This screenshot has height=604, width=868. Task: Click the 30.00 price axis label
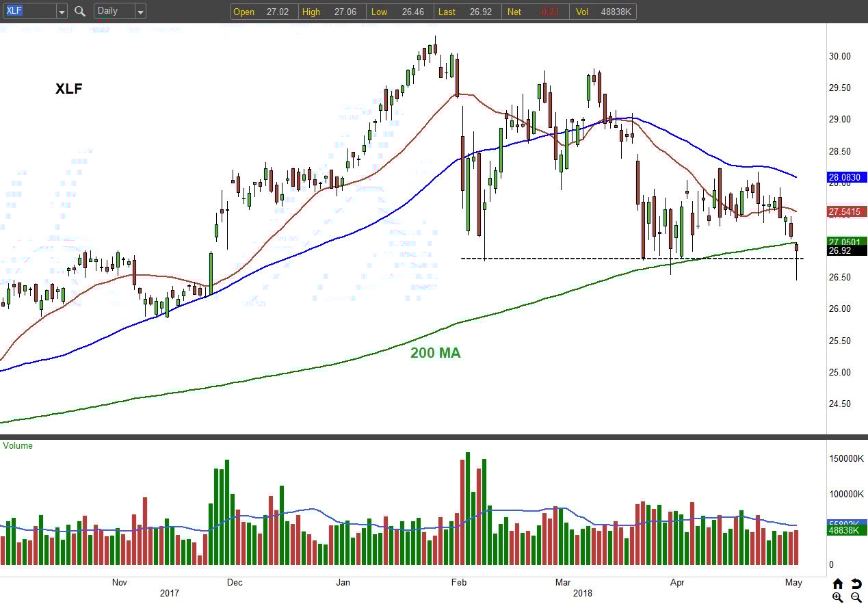[x=839, y=56]
